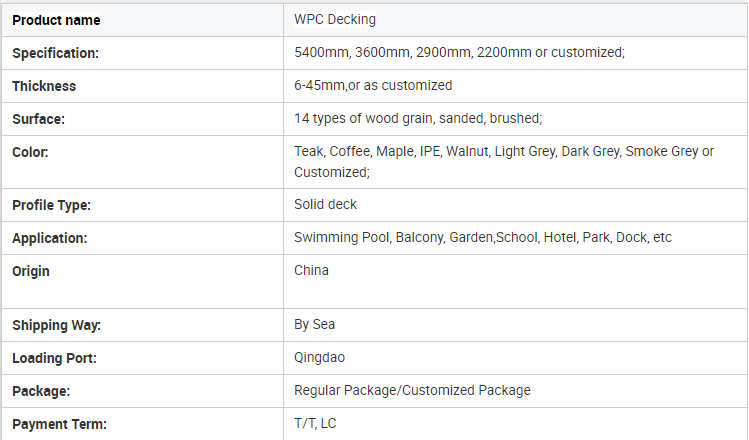Viewport: 749px width, 440px height.
Task: Click the "Surface:" label cell
Action: (38, 119)
